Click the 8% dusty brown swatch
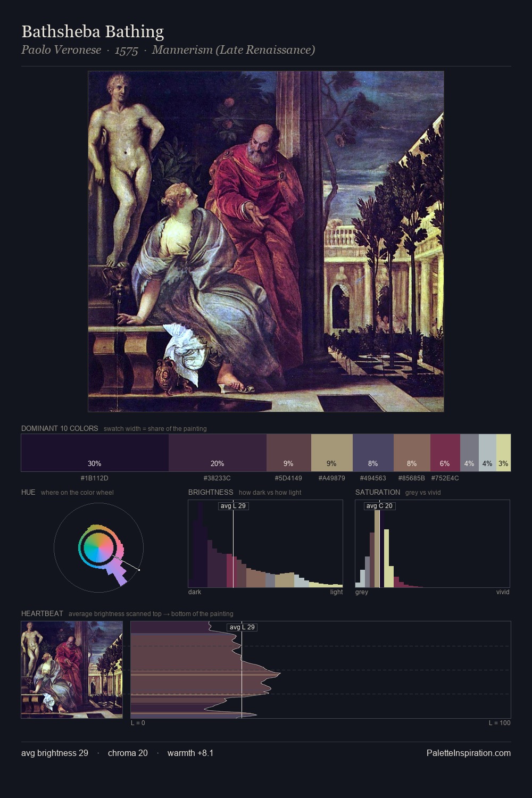Screen dimensions: 532x798 click(x=412, y=453)
